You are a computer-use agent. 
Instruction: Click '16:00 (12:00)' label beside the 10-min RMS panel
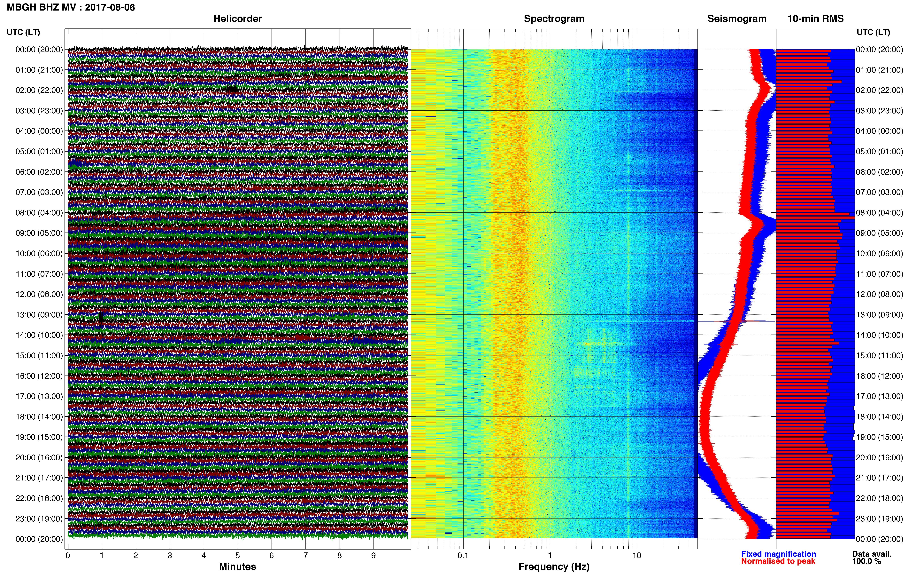point(879,376)
